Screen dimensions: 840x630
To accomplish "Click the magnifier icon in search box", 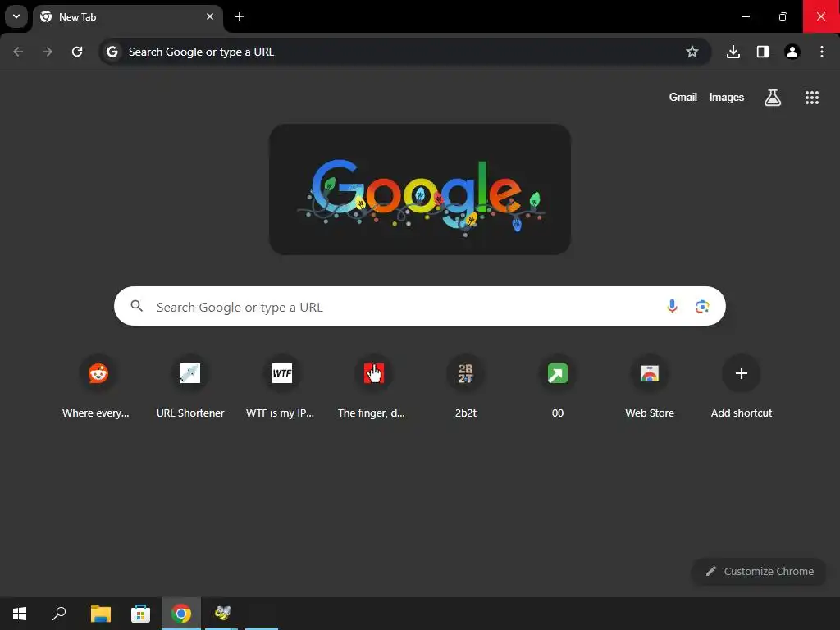I will pyautogui.click(x=137, y=306).
